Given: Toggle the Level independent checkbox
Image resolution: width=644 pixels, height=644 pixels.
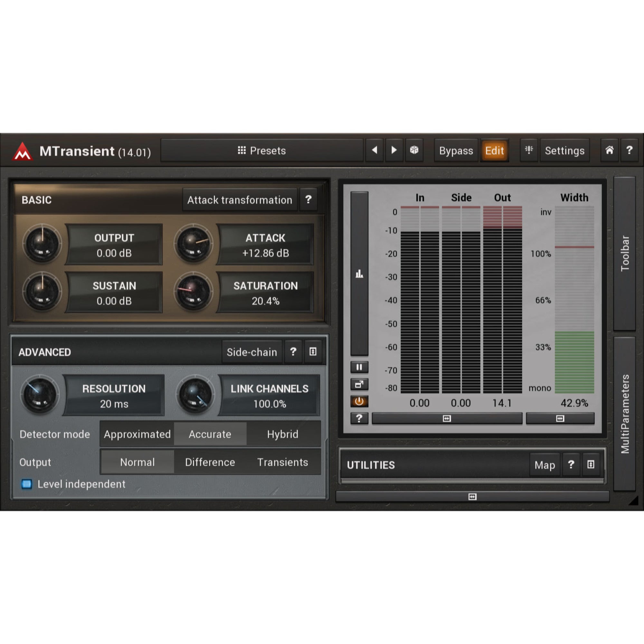Looking at the screenshot, I should pyautogui.click(x=27, y=484).
